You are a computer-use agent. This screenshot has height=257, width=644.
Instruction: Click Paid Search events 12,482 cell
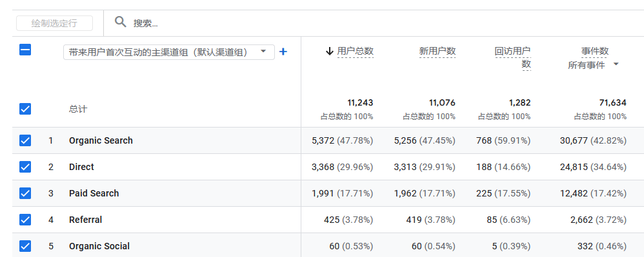(593, 193)
